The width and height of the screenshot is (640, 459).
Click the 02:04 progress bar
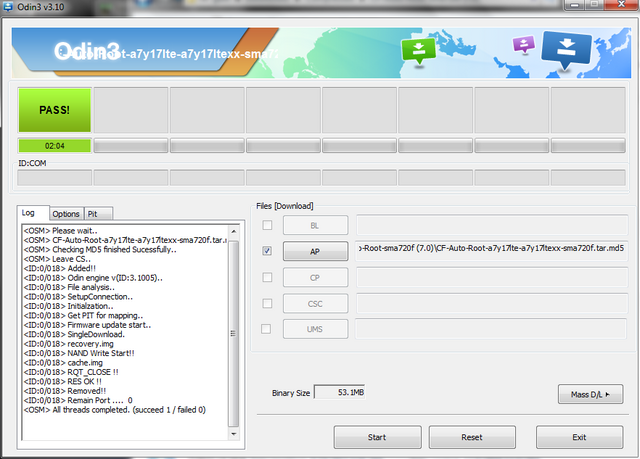coord(55,146)
